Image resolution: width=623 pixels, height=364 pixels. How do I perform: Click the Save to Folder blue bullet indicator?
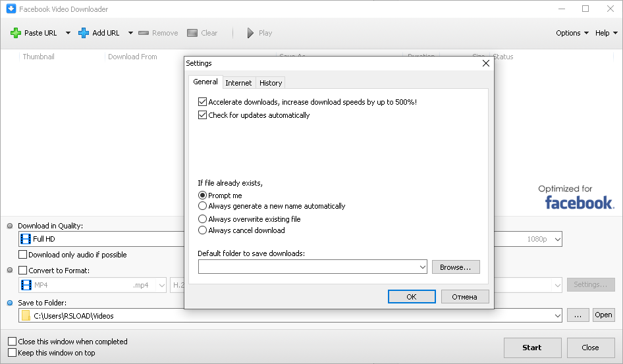click(x=10, y=303)
